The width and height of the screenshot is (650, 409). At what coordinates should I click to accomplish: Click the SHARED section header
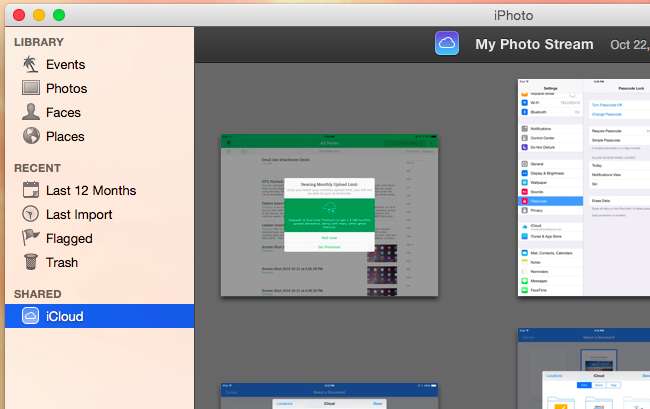click(38, 294)
